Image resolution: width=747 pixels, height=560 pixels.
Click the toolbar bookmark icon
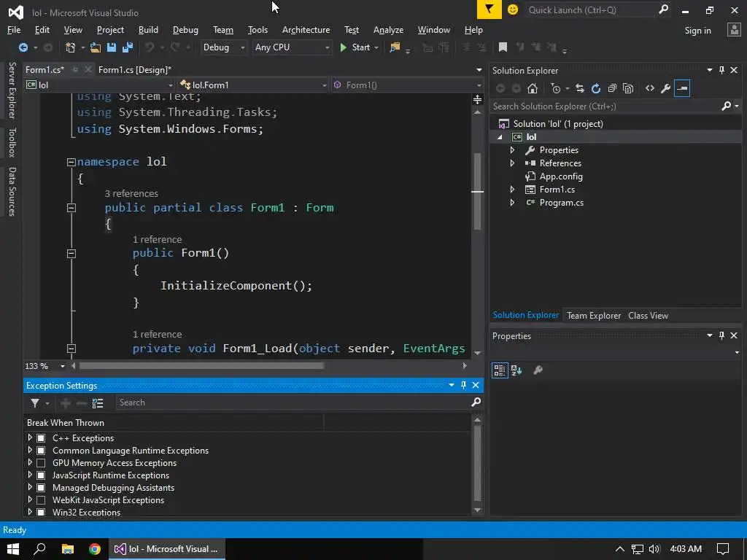coord(503,47)
